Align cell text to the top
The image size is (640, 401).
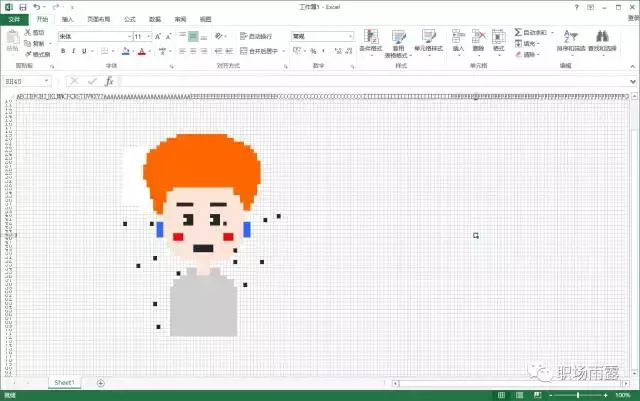[182, 36]
